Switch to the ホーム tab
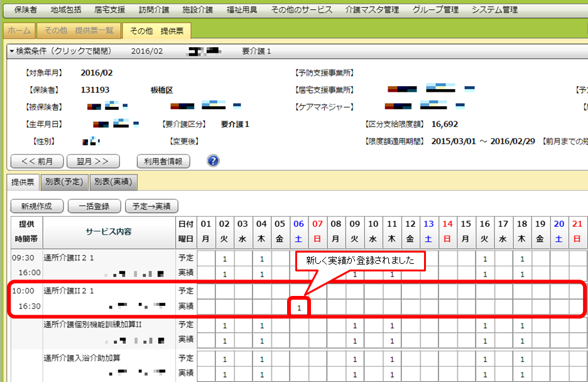This screenshot has width=588, height=382. (18, 31)
